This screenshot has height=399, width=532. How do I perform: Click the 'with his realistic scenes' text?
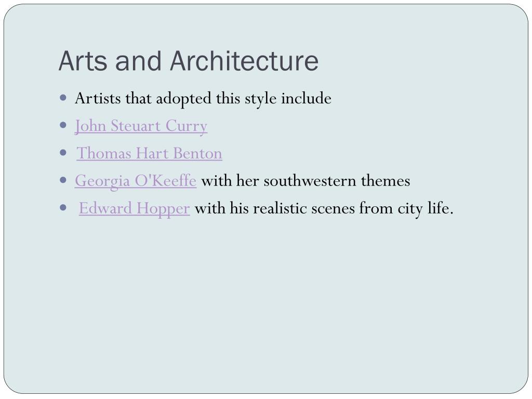(x=274, y=208)
